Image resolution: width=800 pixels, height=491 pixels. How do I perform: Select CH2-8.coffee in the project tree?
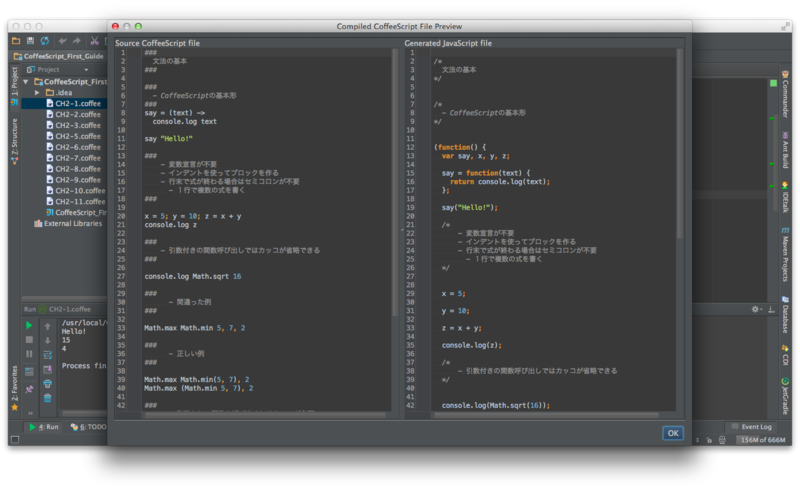click(x=73, y=169)
